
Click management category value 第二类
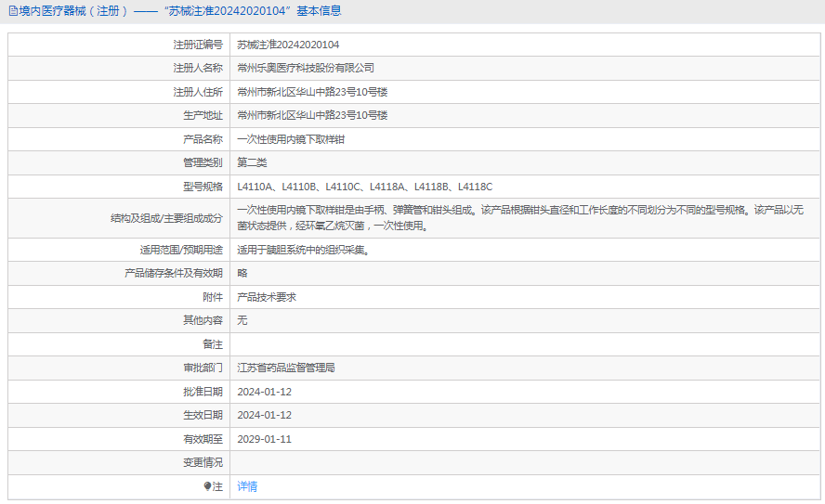pos(252,162)
